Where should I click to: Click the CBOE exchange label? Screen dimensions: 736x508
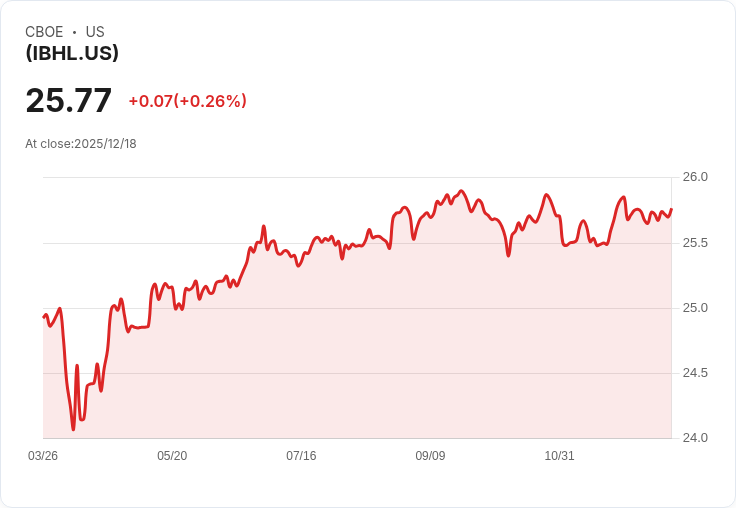44,32
